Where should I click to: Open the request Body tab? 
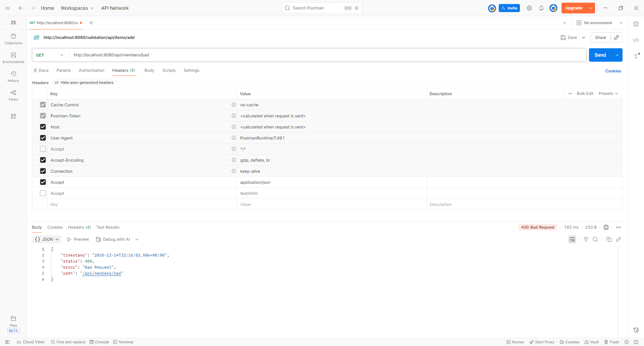click(149, 70)
